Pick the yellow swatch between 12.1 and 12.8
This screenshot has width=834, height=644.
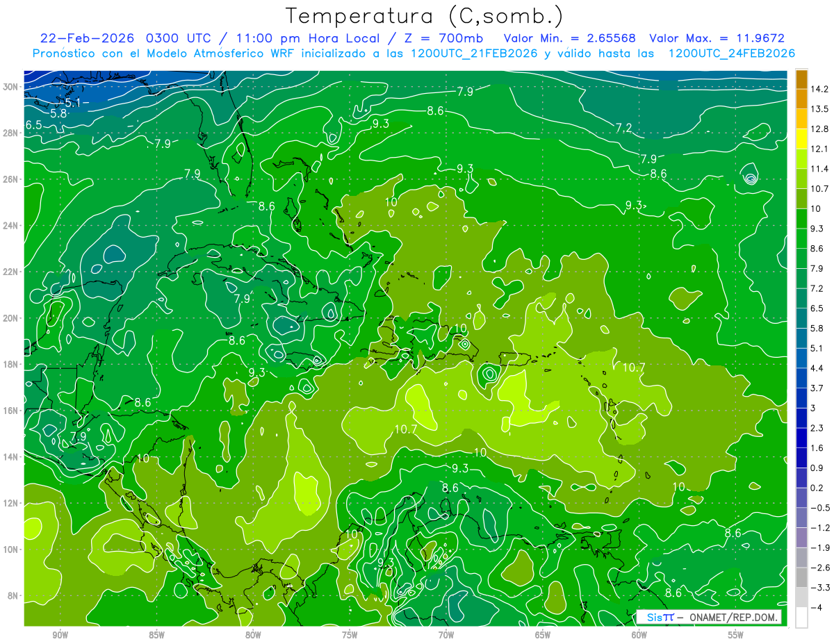[x=801, y=139]
